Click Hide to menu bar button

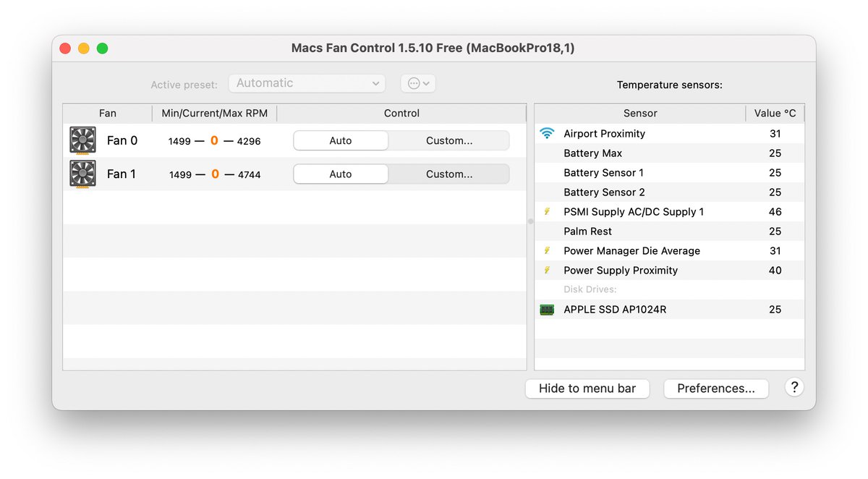point(587,389)
